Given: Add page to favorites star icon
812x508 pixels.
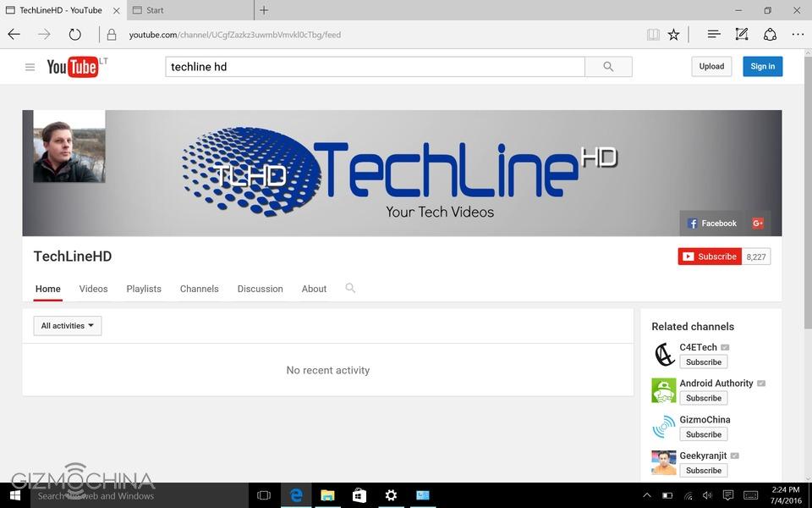Looking at the screenshot, I should tap(673, 35).
